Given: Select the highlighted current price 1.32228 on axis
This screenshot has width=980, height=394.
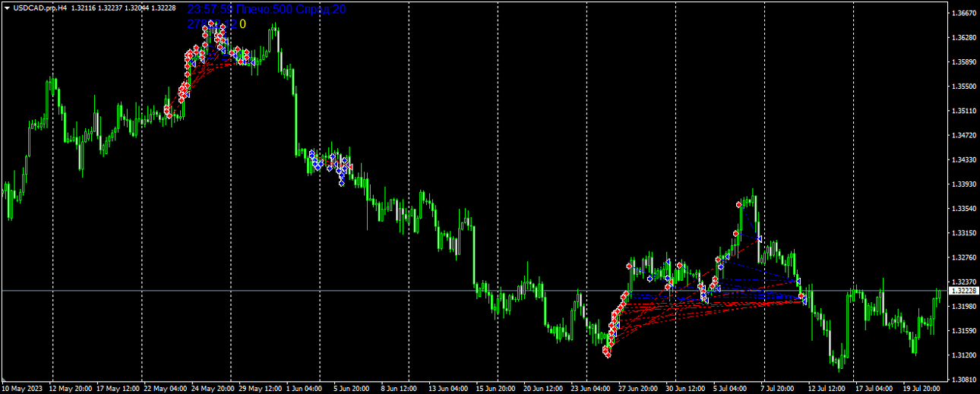Looking at the screenshot, I should click(963, 291).
